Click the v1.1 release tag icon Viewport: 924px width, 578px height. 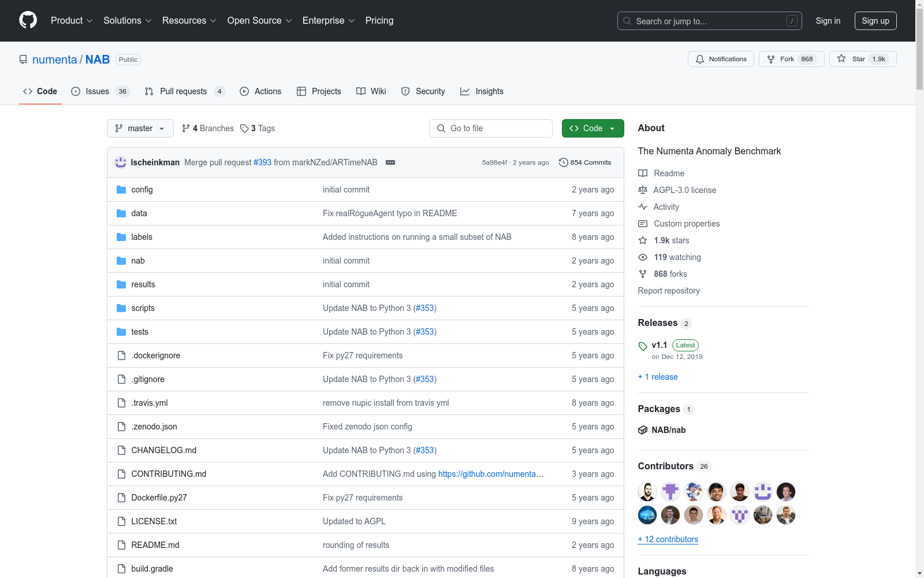[643, 346]
